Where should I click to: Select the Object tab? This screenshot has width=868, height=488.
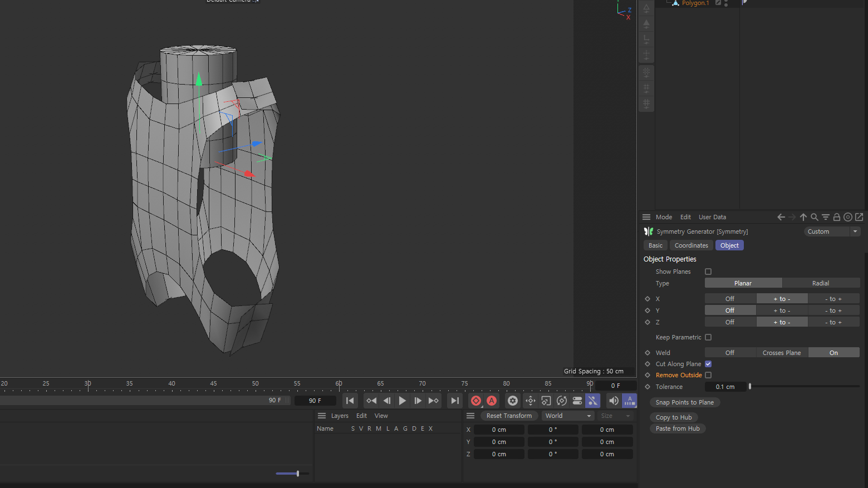[x=729, y=245]
